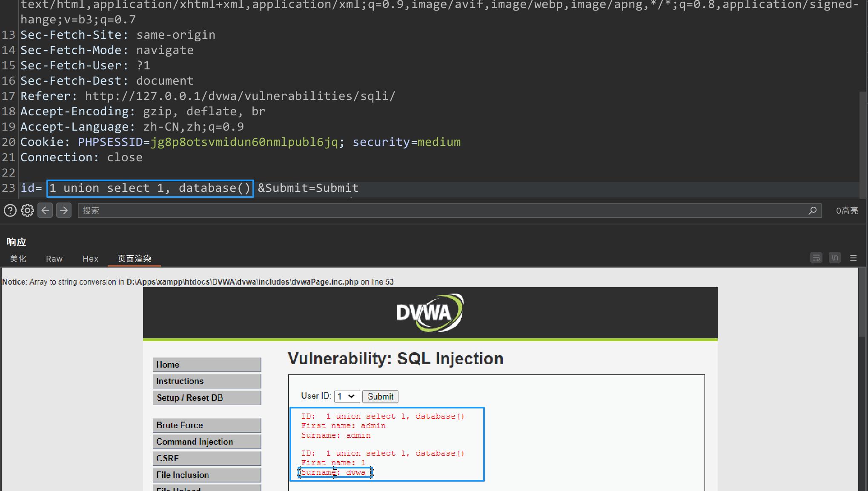This screenshot has height=491, width=868.
Task: Open the help icon above the search bar
Action: click(x=9, y=210)
